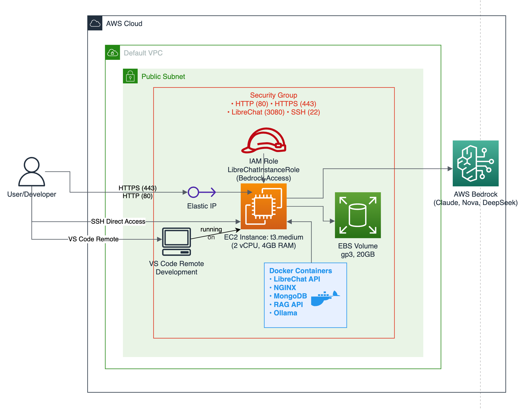The height and width of the screenshot is (410, 532).
Task: Select the User/Developer person icon
Action: [x=32, y=172]
